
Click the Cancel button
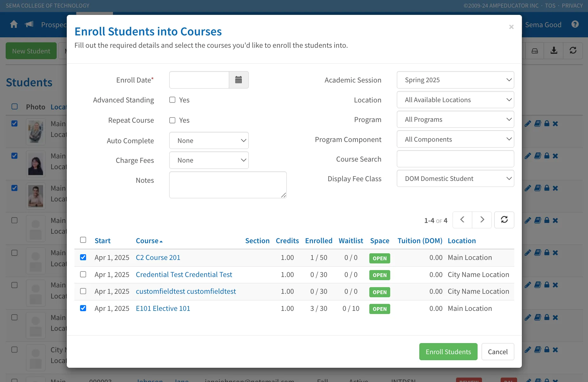(x=498, y=352)
